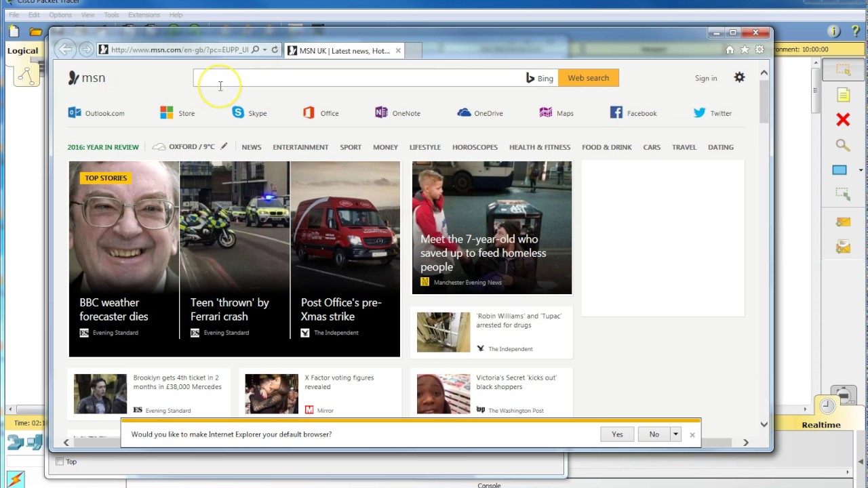Click inside the Bing search box

pos(358,78)
